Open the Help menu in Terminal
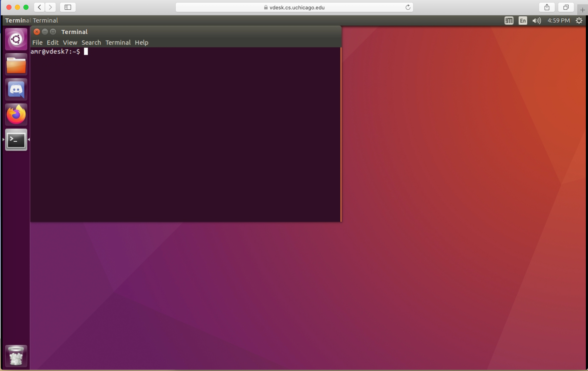 141,43
